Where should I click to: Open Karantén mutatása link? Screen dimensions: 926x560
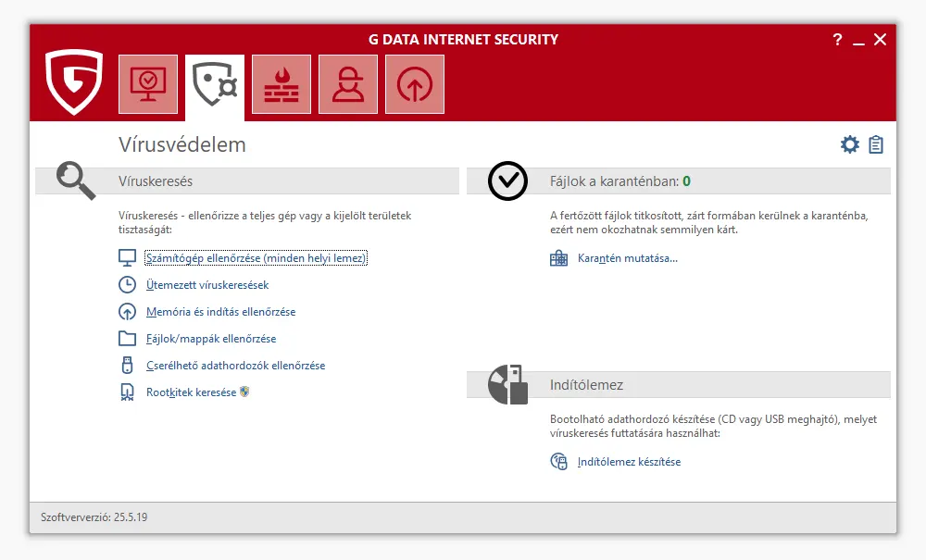tap(627, 258)
